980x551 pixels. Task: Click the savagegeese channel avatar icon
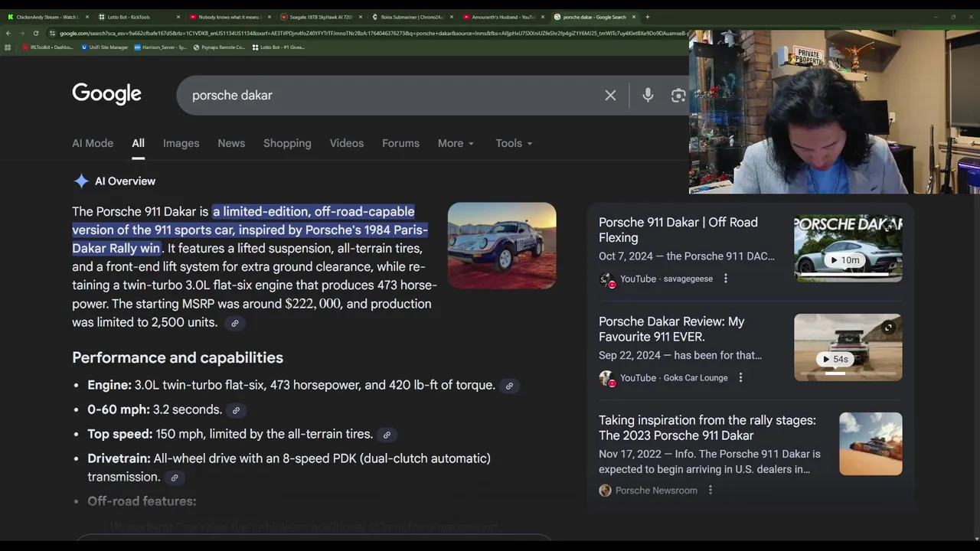pyautogui.click(x=606, y=279)
